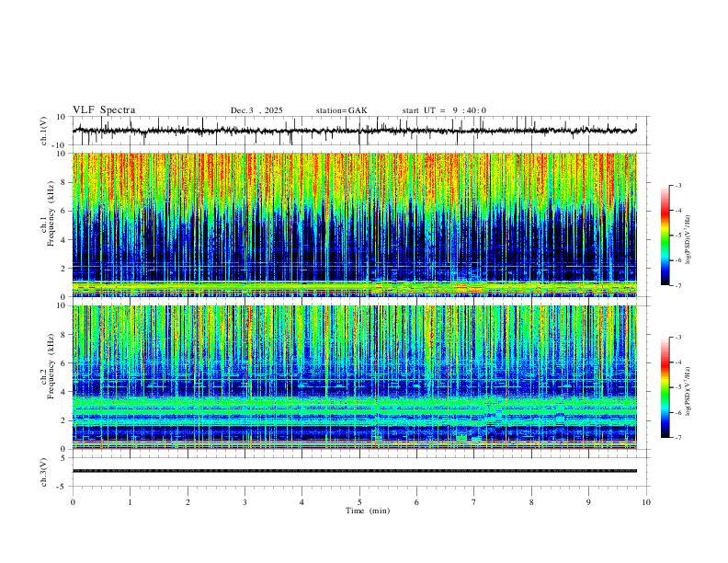Screen dimensions: 728x563
Task: Click the "station=GAK" header label
Action: pyautogui.click(x=341, y=110)
